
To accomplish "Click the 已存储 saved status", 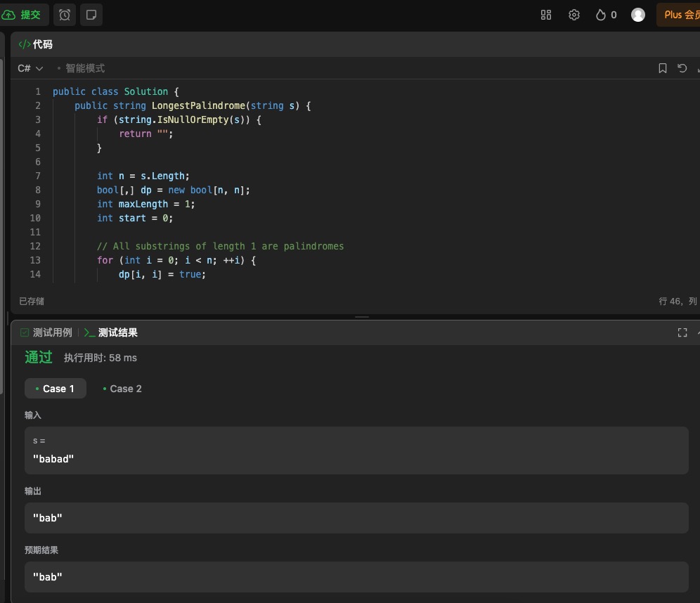I will pos(32,301).
